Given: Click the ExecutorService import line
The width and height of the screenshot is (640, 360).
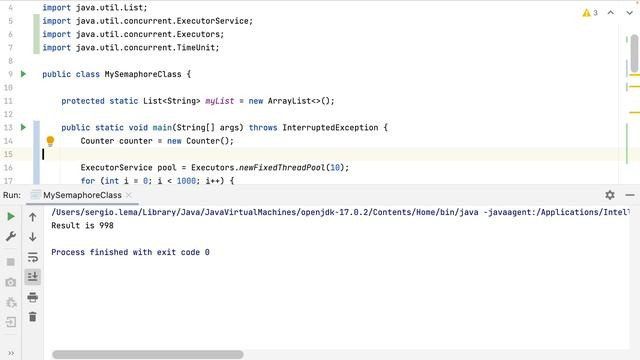Looking at the screenshot, I should point(148,21).
